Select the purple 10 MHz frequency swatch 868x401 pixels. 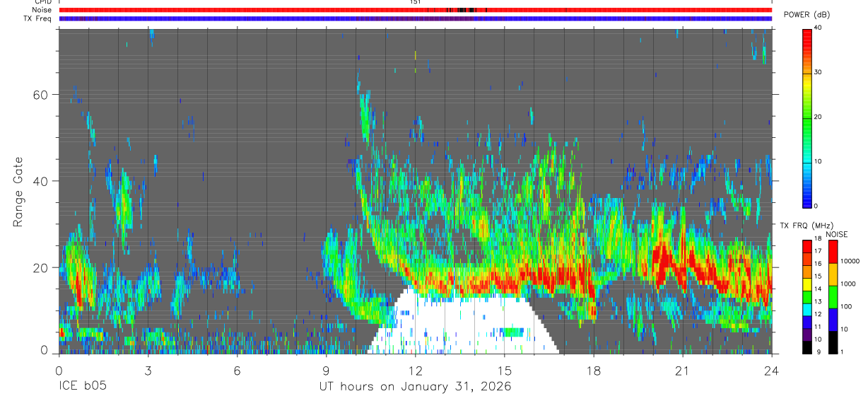(x=807, y=335)
